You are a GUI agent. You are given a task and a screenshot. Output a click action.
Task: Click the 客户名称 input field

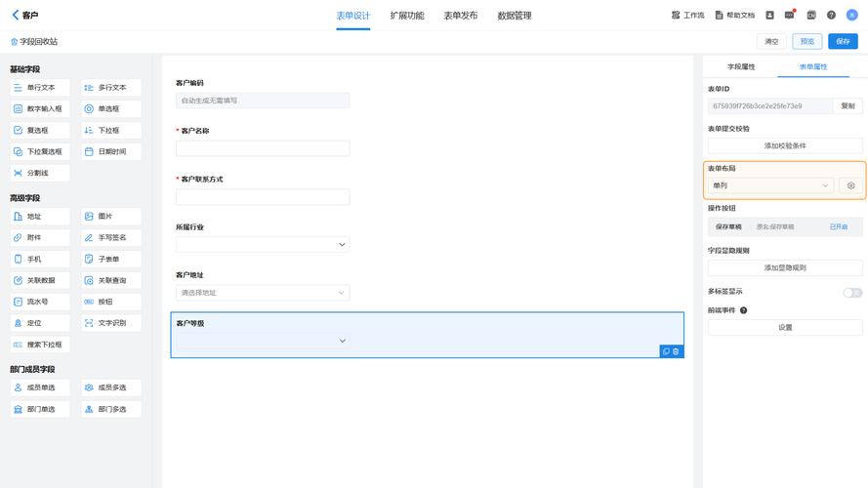(x=262, y=148)
